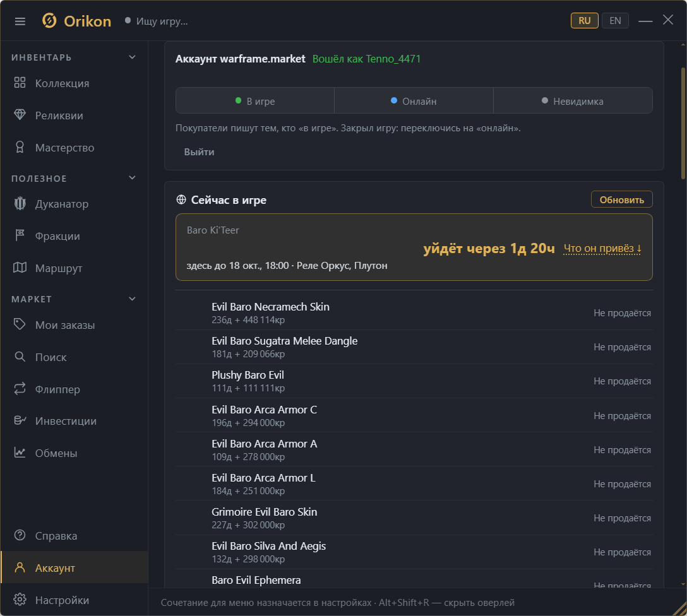Select Evil Baro Sugatra Melee Dangle row
The image size is (687, 616).
pyautogui.click(x=414, y=346)
